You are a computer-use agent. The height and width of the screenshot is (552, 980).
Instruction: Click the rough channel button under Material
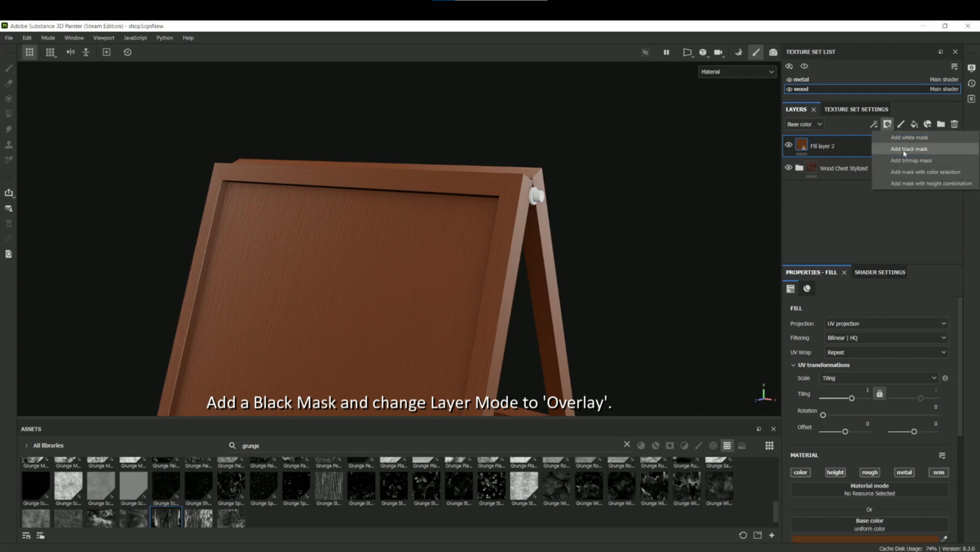point(869,472)
